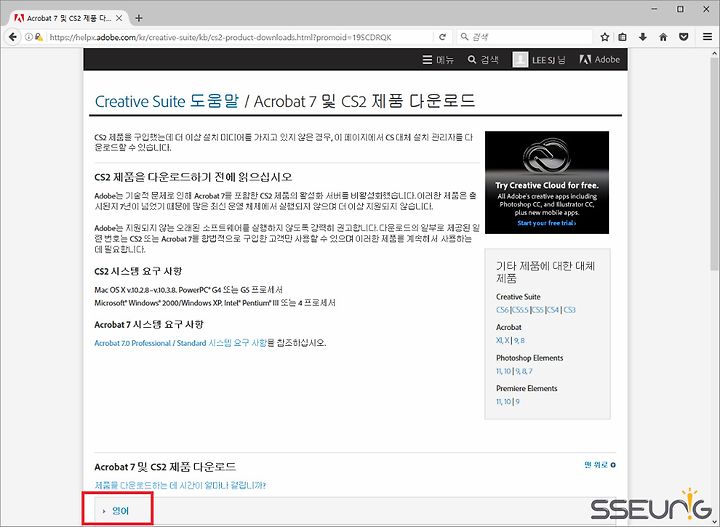Click the vertical scrollbar thumb
This screenshot has width=720, height=527.
715,165
